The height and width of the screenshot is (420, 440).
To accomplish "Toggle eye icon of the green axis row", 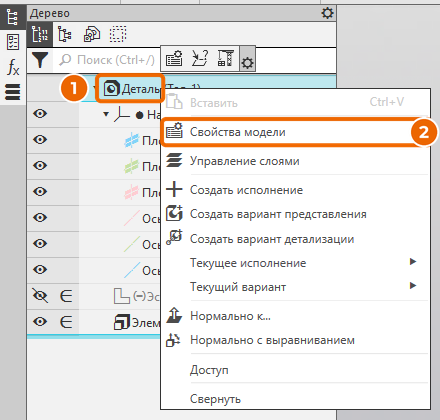I will pyautogui.click(x=40, y=243).
